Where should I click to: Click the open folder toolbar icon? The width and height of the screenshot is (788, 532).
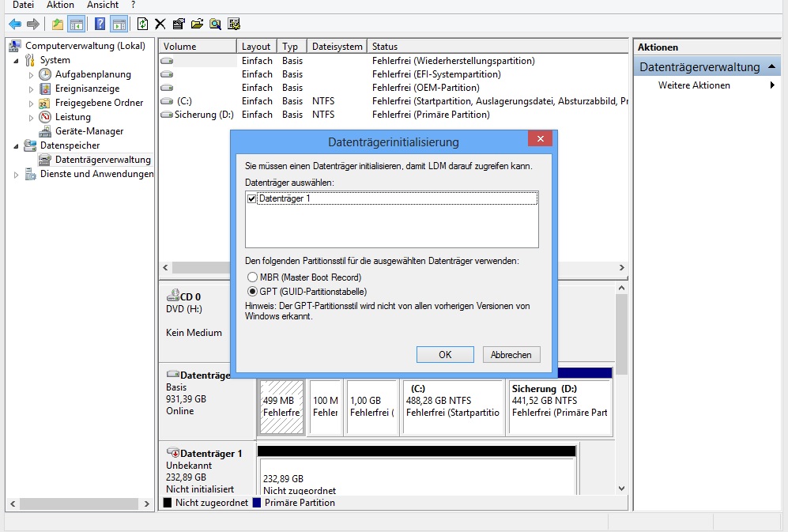click(197, 24)
